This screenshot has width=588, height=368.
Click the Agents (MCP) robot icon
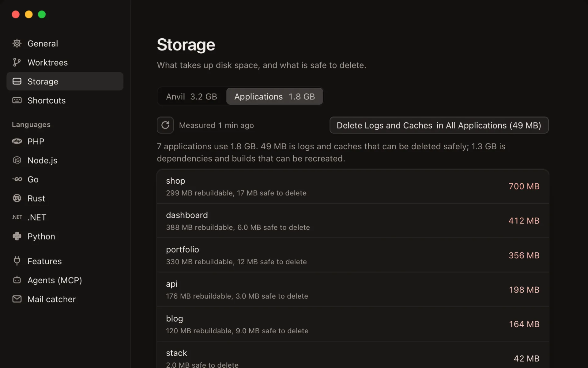point(17,280)
